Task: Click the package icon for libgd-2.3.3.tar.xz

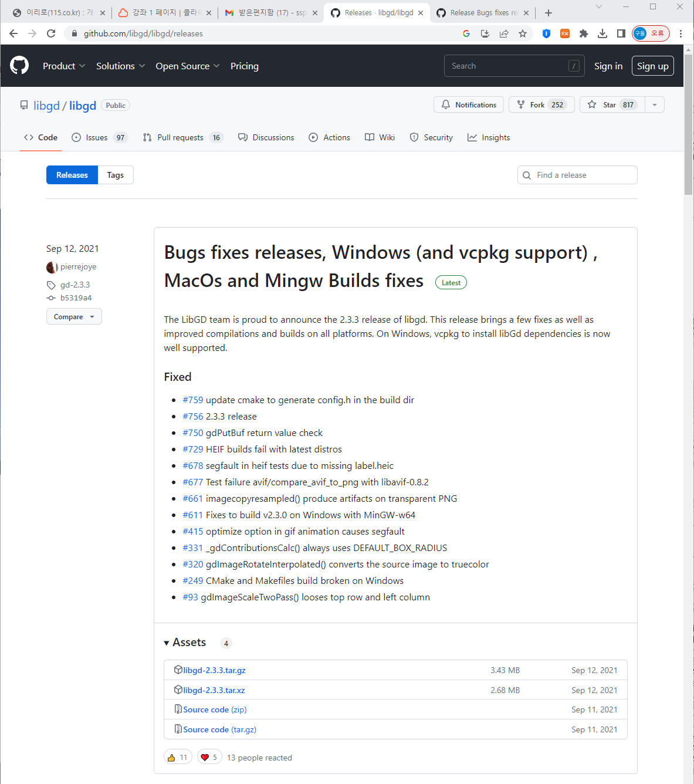Action: [x=178, y=690]
